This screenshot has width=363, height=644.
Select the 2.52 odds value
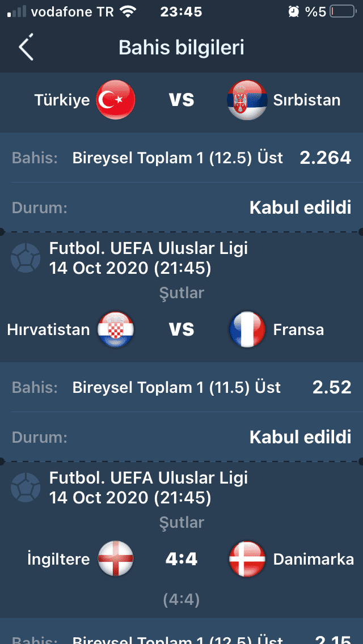click(332, 387)
